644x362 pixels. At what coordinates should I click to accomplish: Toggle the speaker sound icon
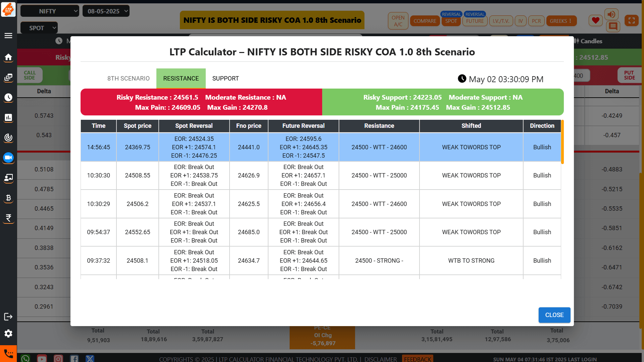[x=611, y=14]
